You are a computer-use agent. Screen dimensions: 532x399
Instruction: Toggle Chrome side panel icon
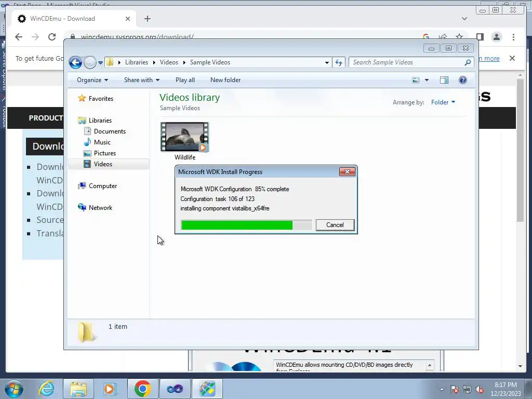(x=480, y=37)
